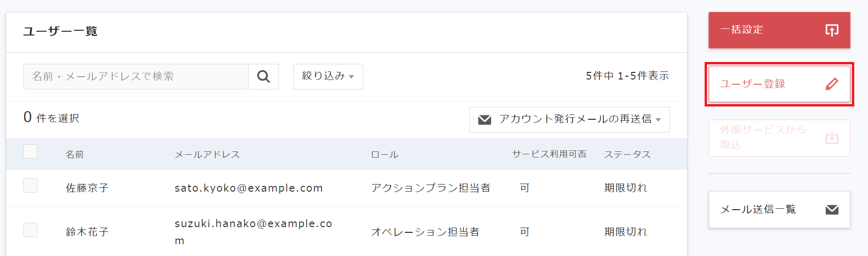
Task: Click the import icon on 外部サービスから取込
Action: click(832, 138)
